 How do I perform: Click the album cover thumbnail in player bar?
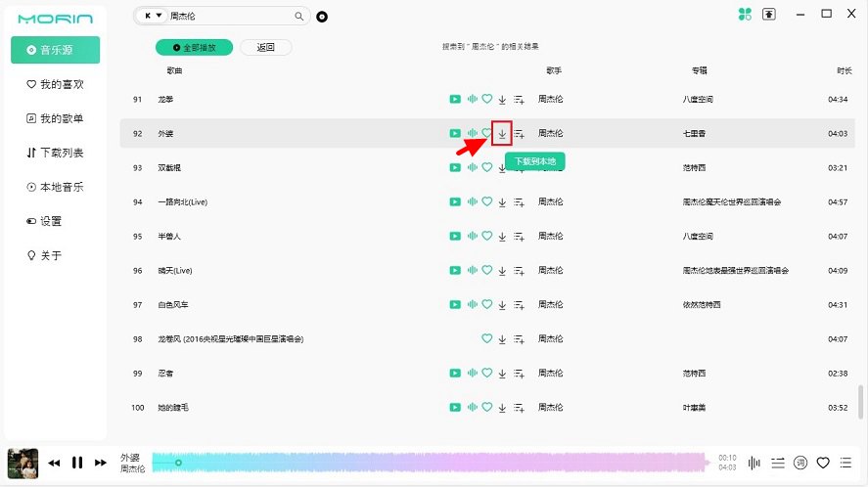(23, 464)
